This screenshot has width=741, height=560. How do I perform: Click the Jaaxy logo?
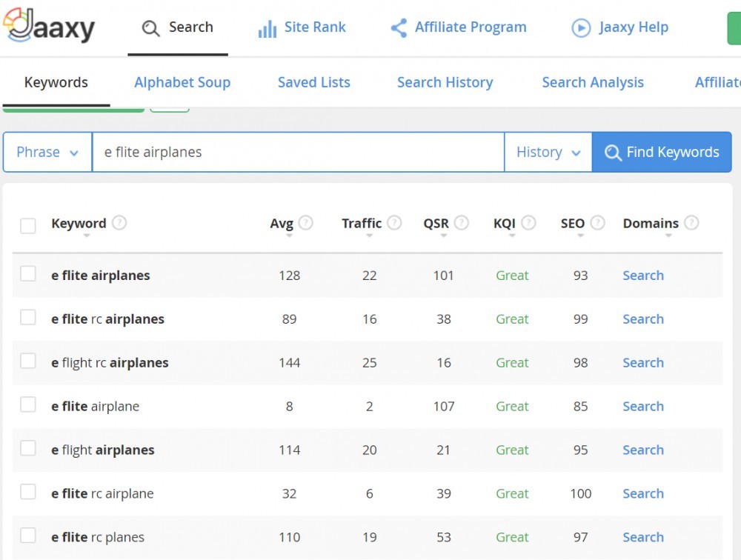[49, 26]
